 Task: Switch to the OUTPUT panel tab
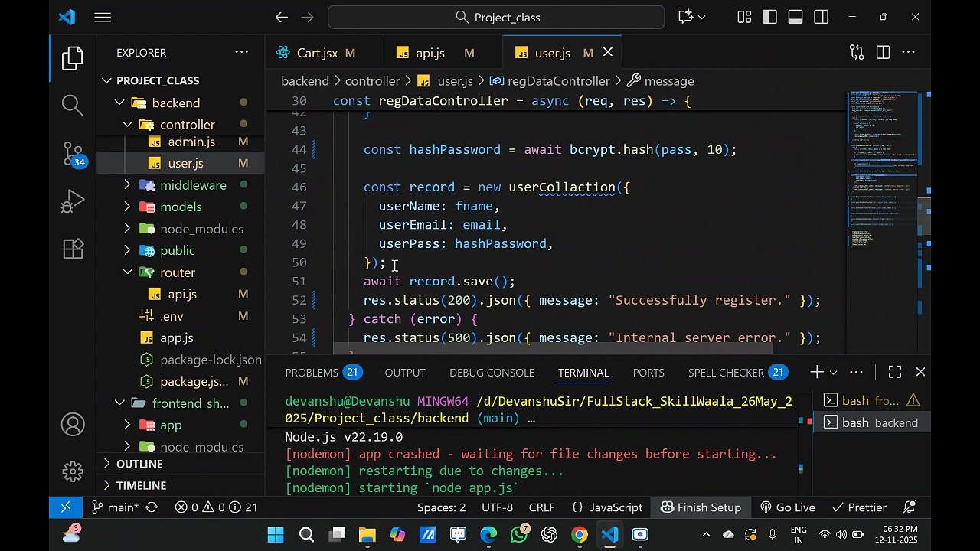click(405, 373)
